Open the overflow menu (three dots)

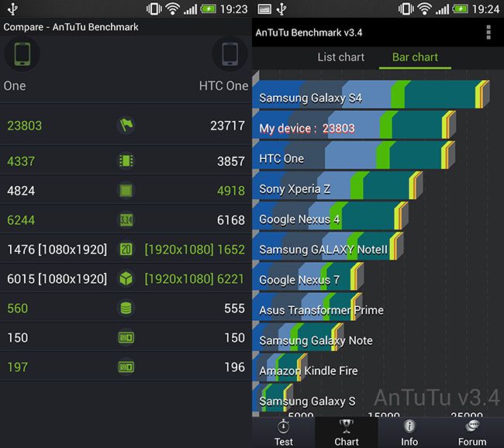(x=488, y=33)
